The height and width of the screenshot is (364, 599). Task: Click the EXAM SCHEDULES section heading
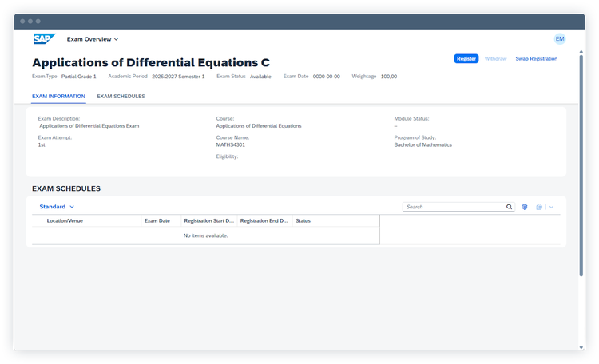point(66,188)
